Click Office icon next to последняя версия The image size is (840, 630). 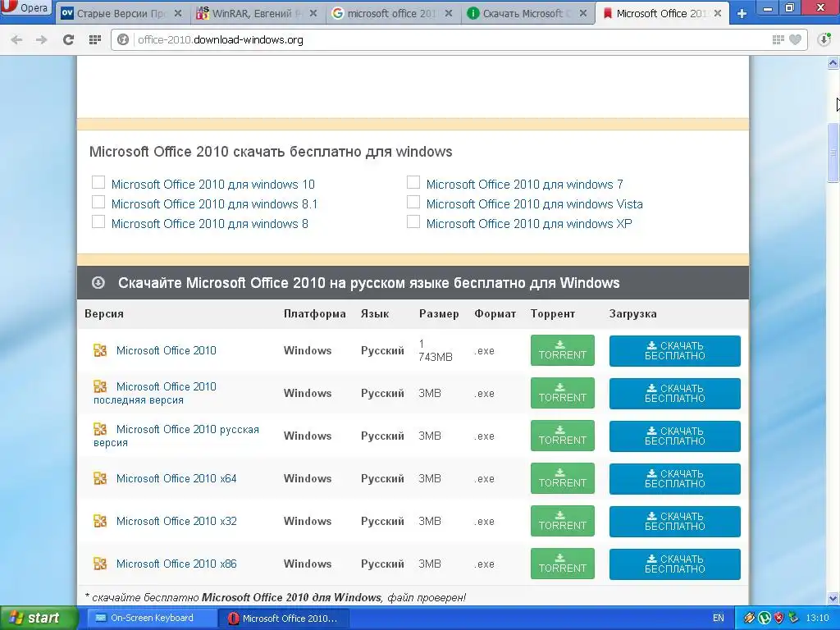tap(100, 386)
